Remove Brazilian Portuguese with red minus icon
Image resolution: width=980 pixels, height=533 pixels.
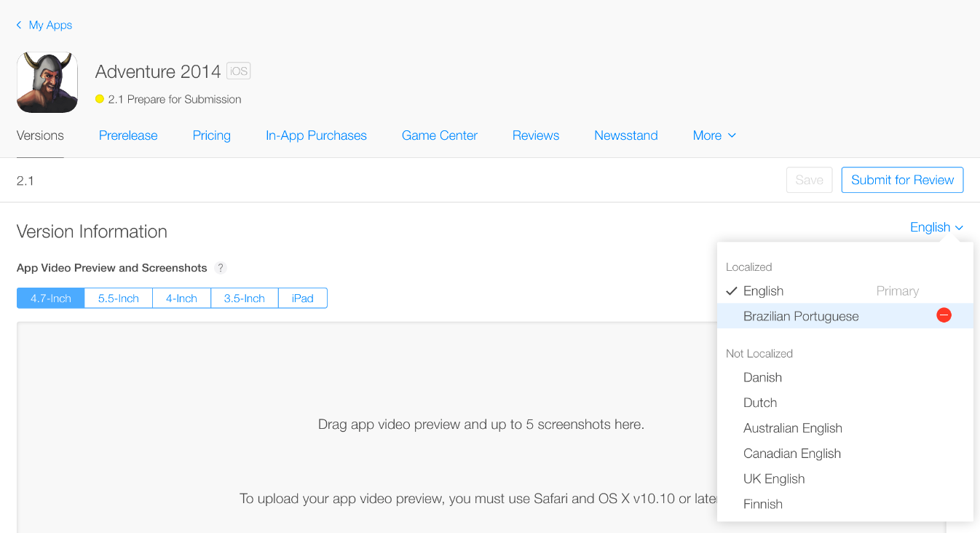point(944,315)
